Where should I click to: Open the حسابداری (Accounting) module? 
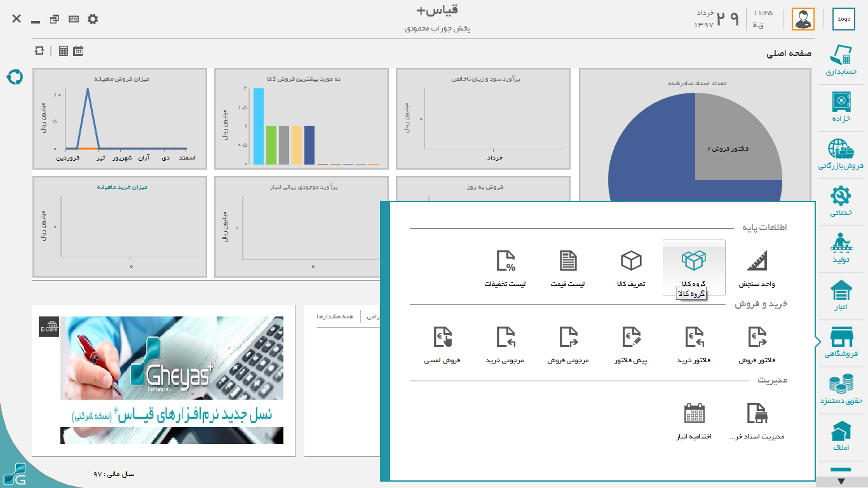[x=841, y=61]
